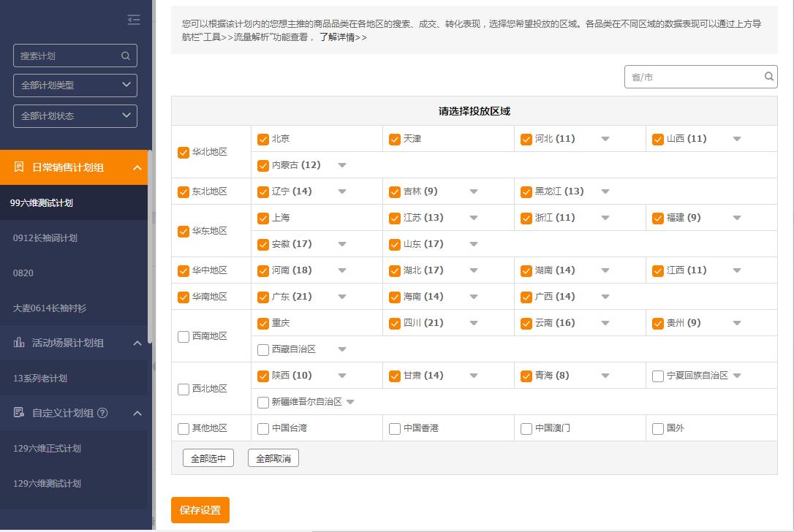Expand the city dropdown next to 河北 (11)
Image resolution: width=794 pixels, height=532 pixels.
[605, 138]
